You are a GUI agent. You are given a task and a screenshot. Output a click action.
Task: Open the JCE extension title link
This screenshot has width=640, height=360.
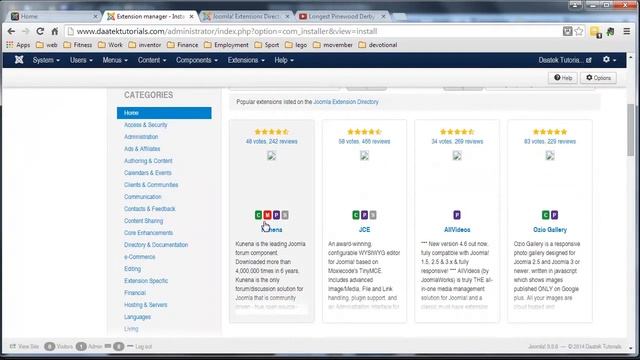(364, 230)
